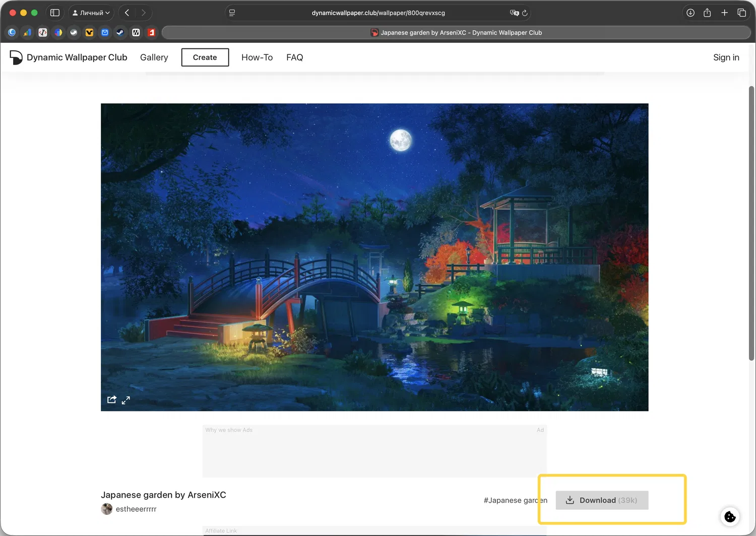Image resolution: width=756 pixels, height=536 pixels.
Task: Open the FAQ page
Action: (295, 57)
